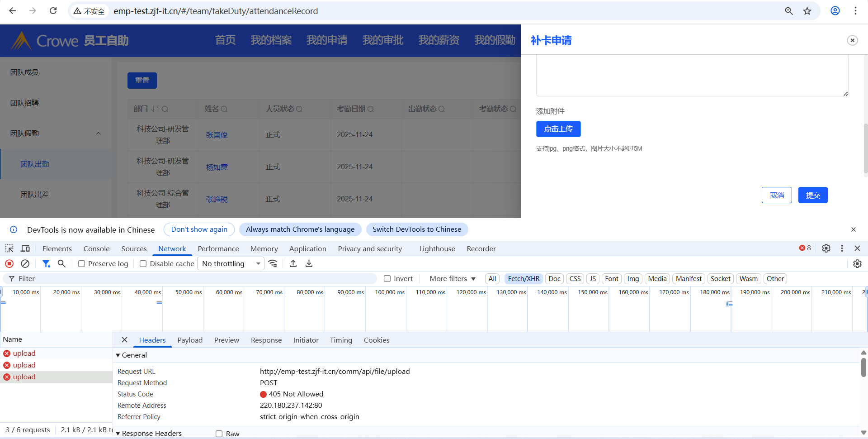Click the 110,000 ms timeline marker
This screenshot has height=439, width=868.
point(430,292)
